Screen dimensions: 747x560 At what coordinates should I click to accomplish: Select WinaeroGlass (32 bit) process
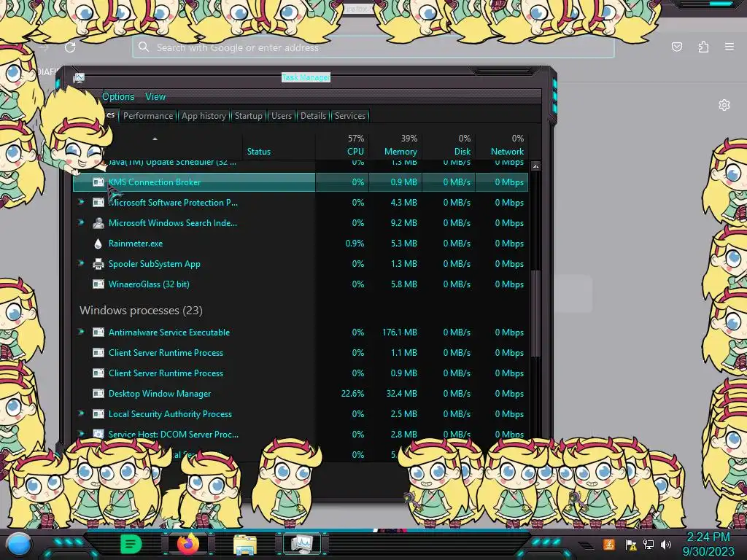tap(149, 284)
